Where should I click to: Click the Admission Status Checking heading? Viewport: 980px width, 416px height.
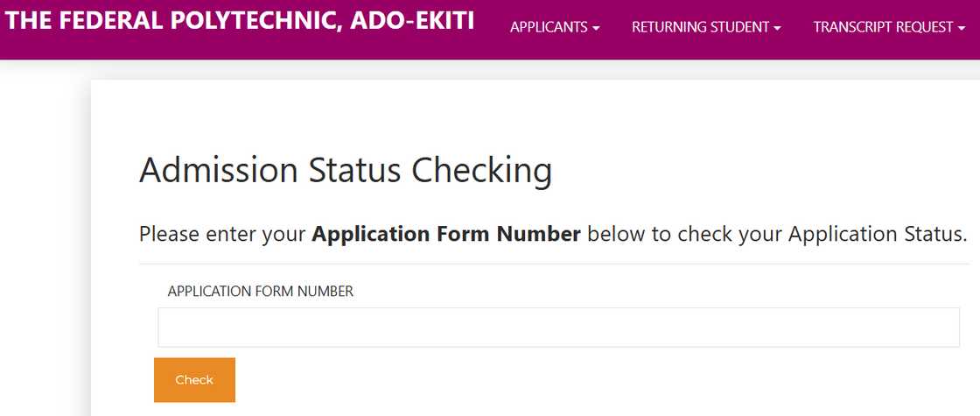(345, 170)
